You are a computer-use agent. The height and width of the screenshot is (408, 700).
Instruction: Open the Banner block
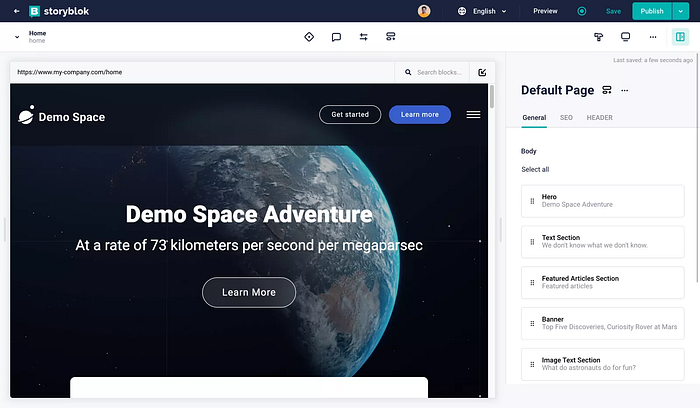603,324
